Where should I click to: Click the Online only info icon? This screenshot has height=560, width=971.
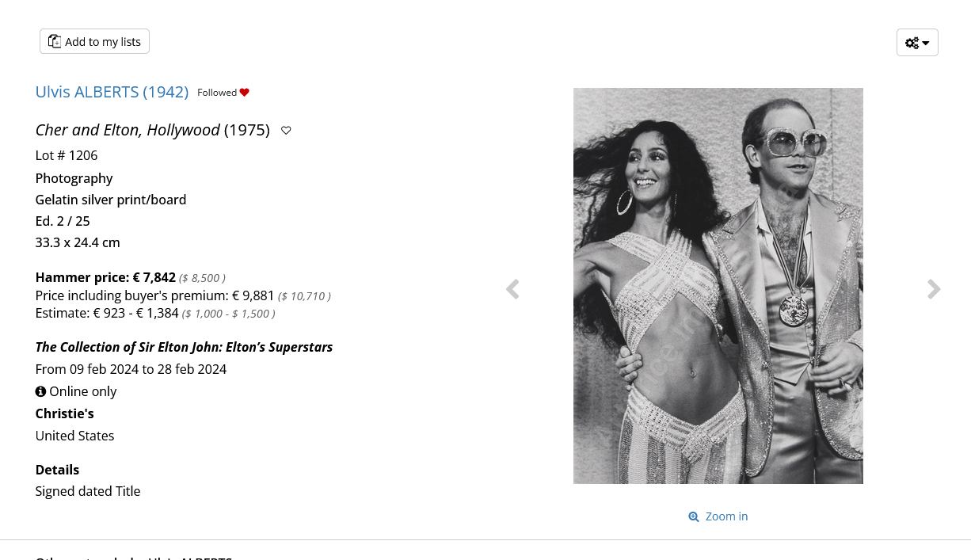coord(40,391)
